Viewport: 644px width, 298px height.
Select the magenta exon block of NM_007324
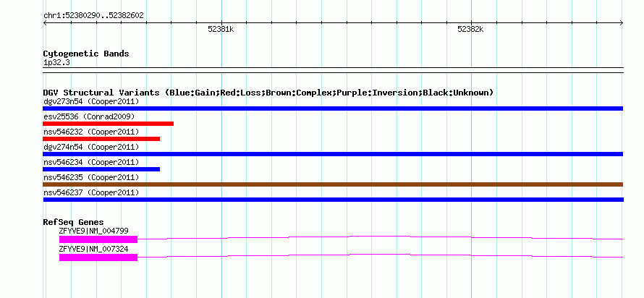click(x=98, y=257)
